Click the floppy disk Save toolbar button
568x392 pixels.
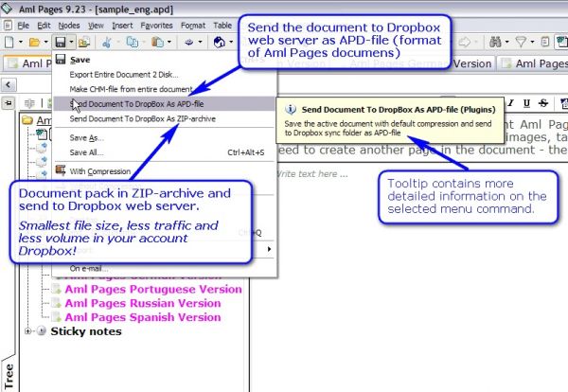click(x=61, y=42)
